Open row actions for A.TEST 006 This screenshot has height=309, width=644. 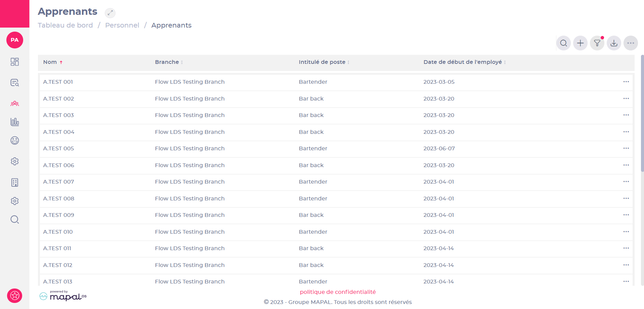(x=626, y=165)
